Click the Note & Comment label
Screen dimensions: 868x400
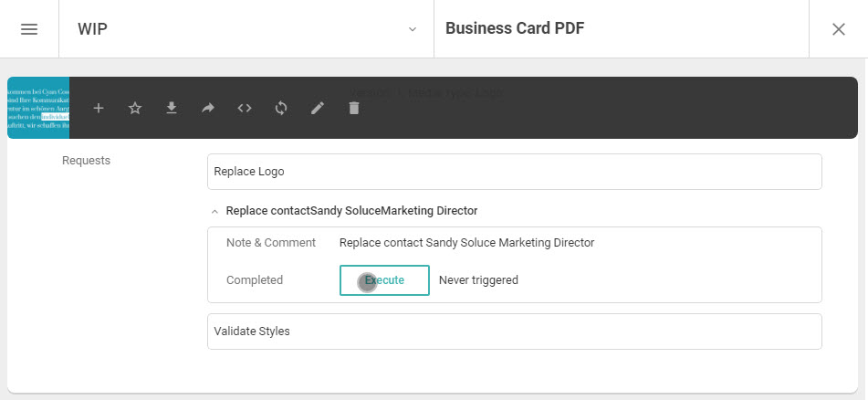271,243
